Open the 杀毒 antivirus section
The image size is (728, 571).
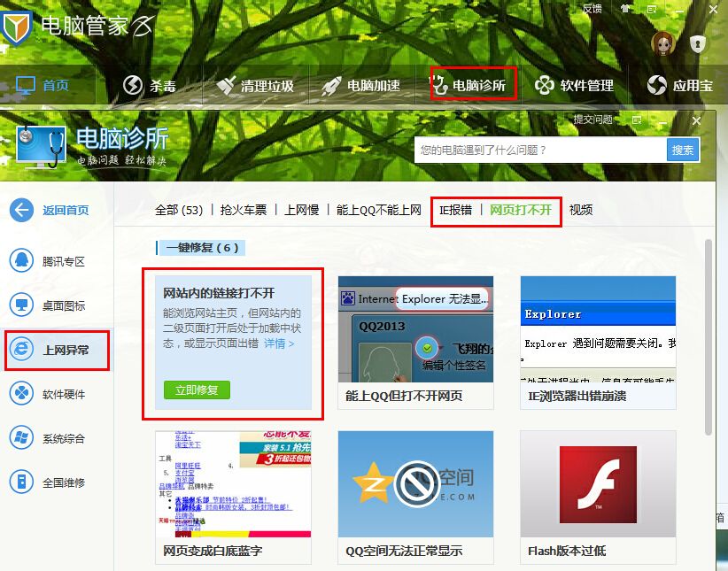[x=149, y=86]
